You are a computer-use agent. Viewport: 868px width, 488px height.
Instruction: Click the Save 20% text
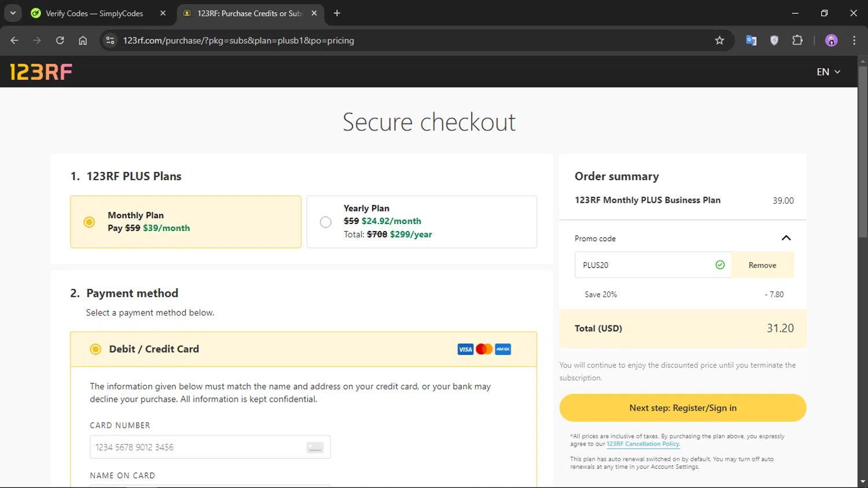(x=601, y=295)
